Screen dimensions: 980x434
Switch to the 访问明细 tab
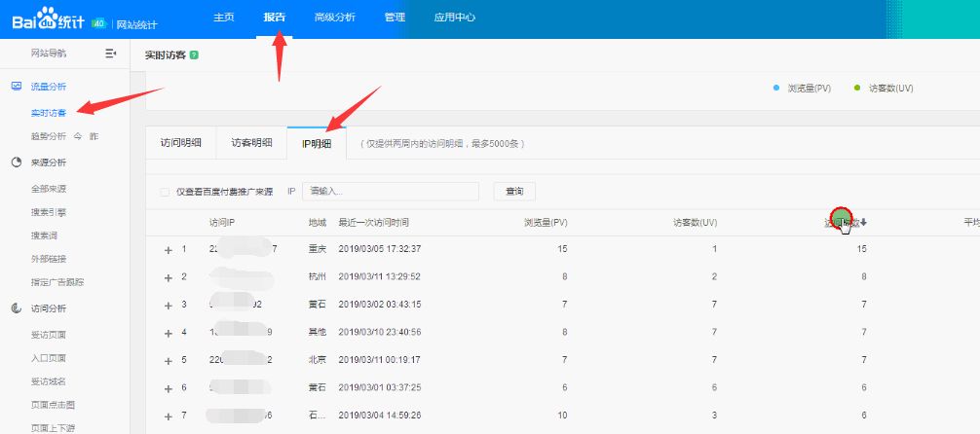point(181,142)
